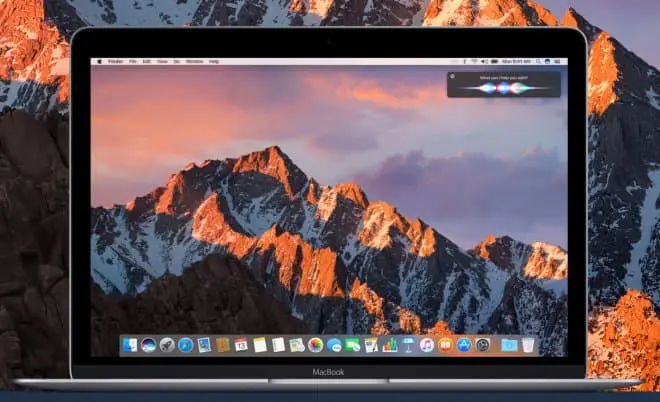The image size is (660, 402).
Task: Open Calendar icon in dock
Action: [x=241, y=345]
